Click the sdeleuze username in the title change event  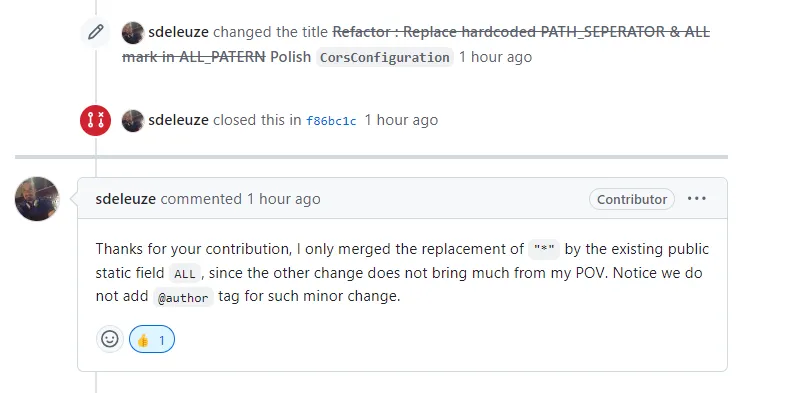(179, 32)
